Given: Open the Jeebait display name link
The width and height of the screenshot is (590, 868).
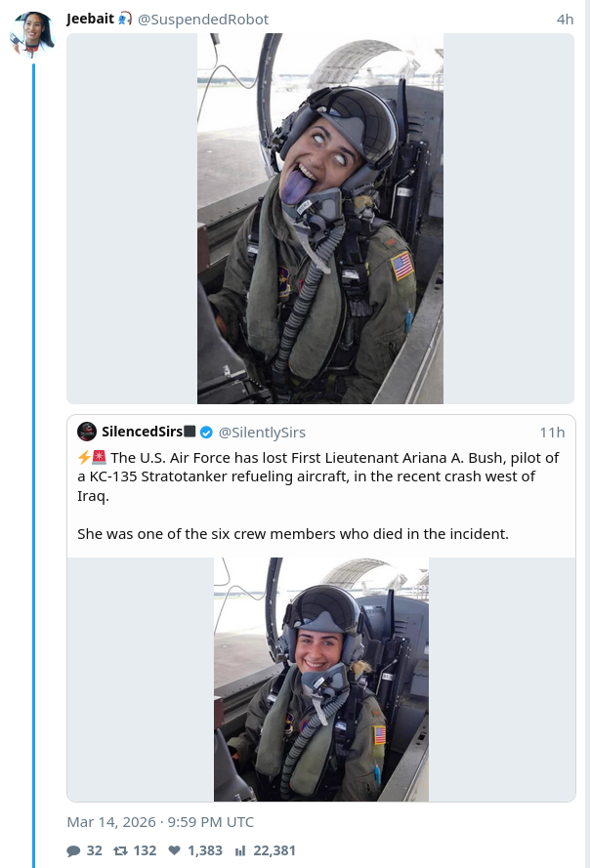Looking at the screenshot, I should pyautogui.click(x=89, y=20).
